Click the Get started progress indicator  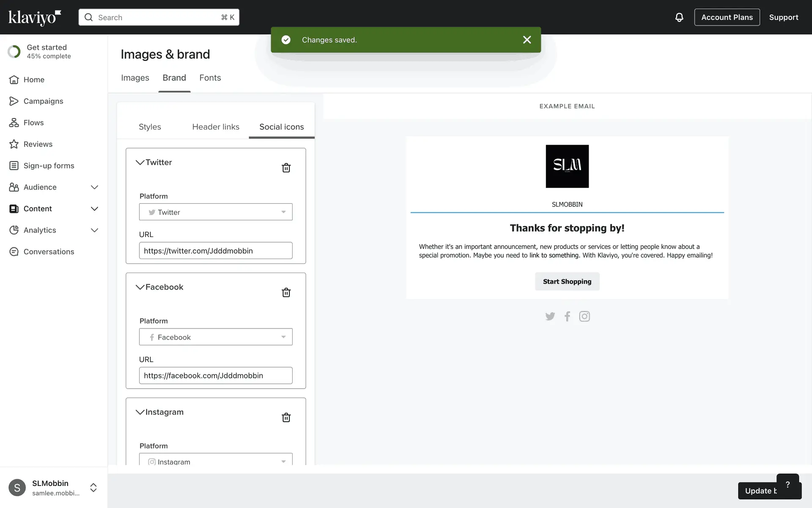[14, 51]
